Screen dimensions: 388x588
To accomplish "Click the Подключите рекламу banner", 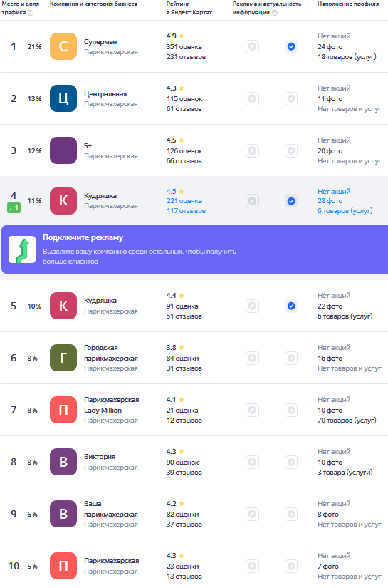I will [x=195, y=249].
